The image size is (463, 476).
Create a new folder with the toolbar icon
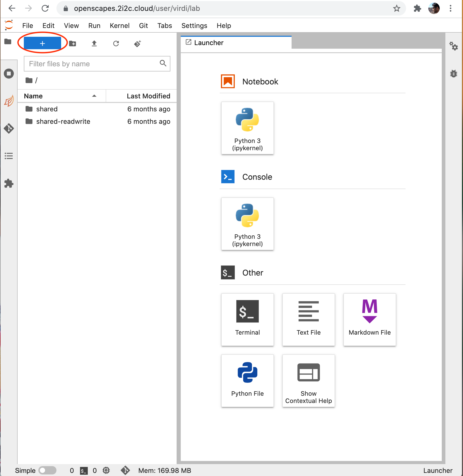tap(73, 44)
